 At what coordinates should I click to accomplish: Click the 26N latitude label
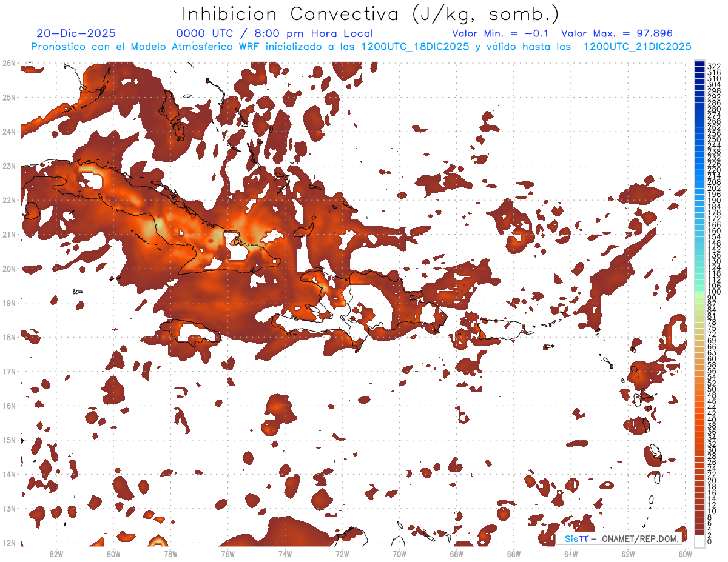pos(8,63)
